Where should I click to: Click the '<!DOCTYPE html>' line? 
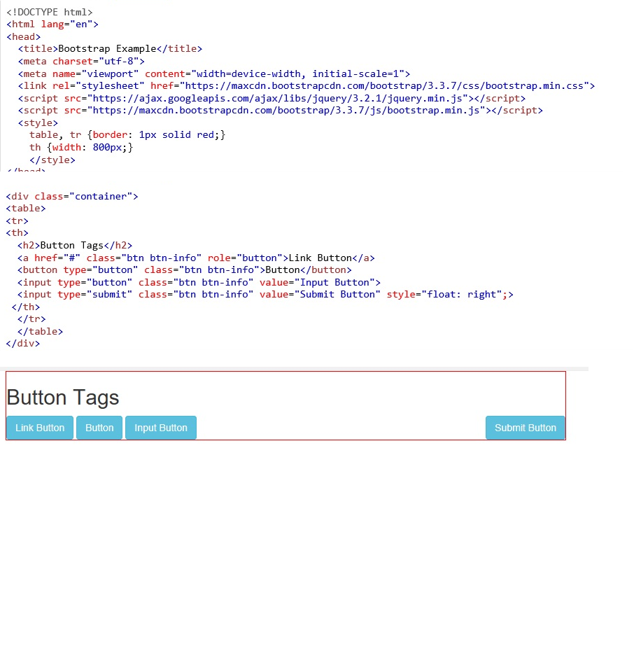(x=49, y=12)
